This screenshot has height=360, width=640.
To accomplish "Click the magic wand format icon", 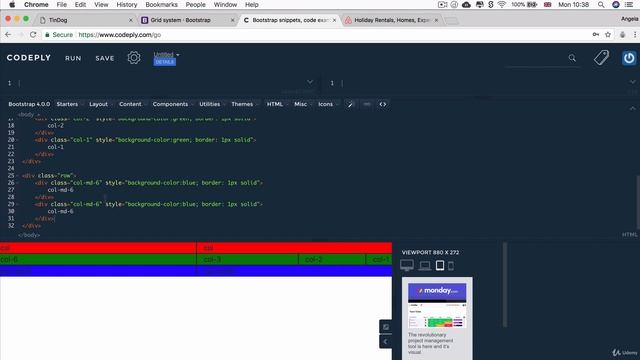I will click(x=350, y=104).
